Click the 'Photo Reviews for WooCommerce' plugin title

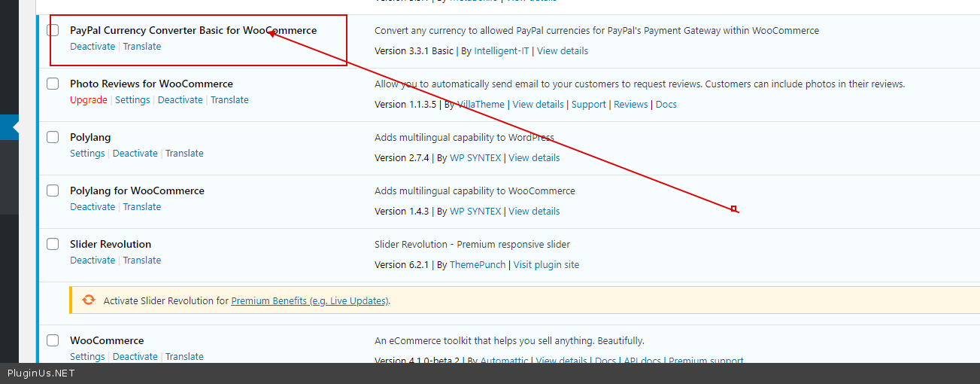(151, 84)
